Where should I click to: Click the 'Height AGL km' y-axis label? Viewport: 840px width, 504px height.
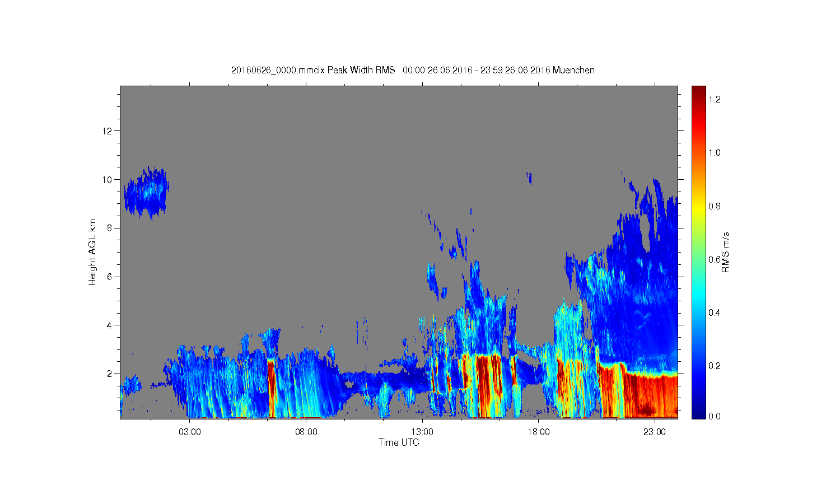click(92, 252)
